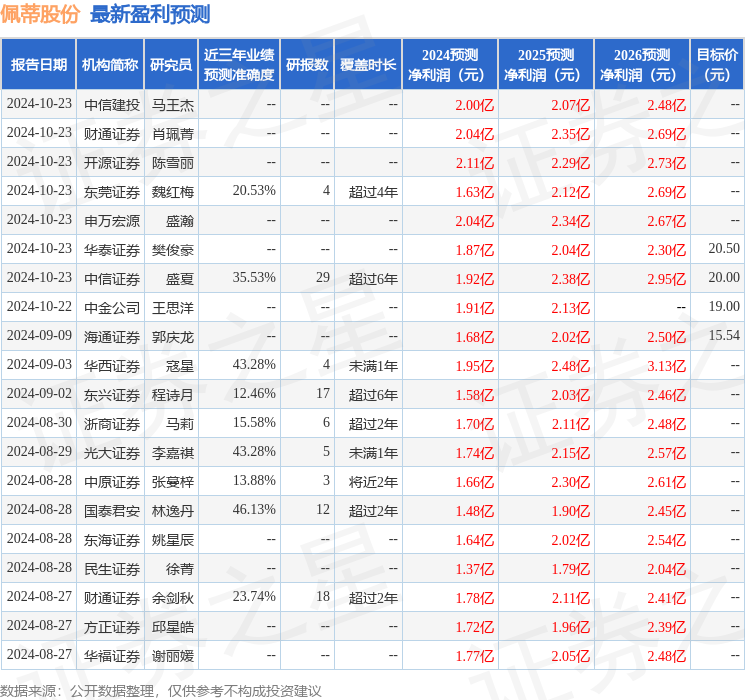Click the 2025预测净利润 column header
Viewport: 745px width, 700px height.
click(x=546, y=64)
